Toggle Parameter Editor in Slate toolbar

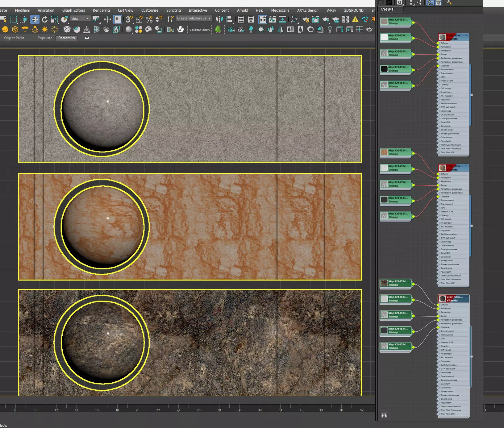point(439,2)
